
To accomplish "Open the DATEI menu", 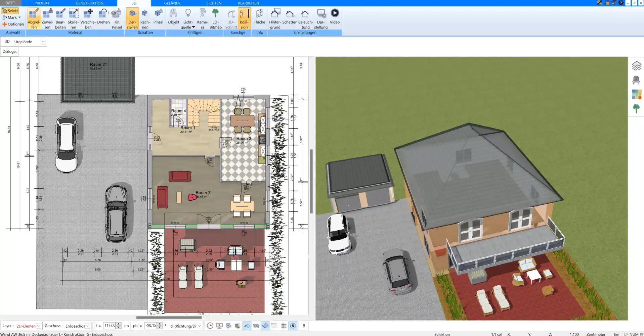I will coord(10,3).
